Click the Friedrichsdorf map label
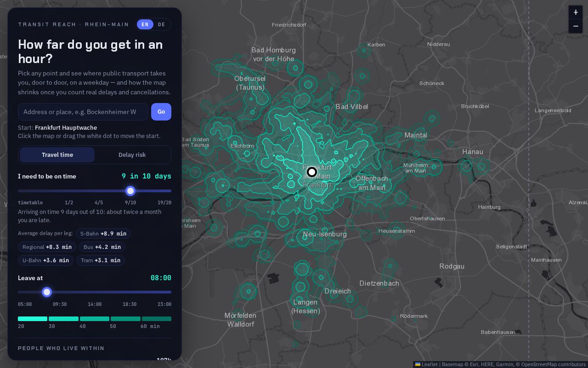The width and height of the screenshot is (588, 368). point(289,25)
